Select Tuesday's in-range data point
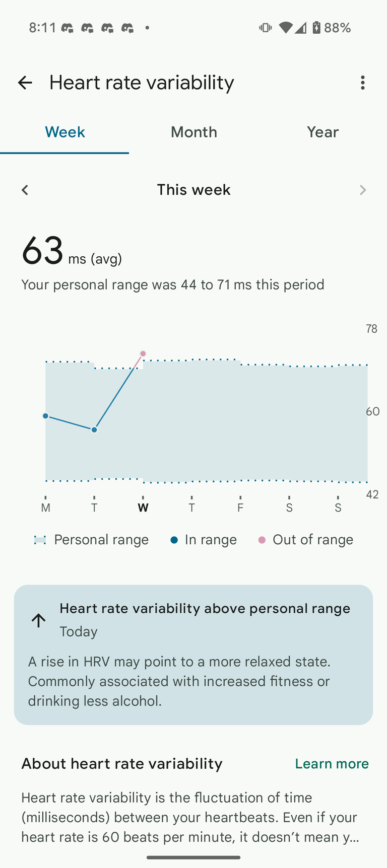The image size is (387, 868). coord(94,430)
